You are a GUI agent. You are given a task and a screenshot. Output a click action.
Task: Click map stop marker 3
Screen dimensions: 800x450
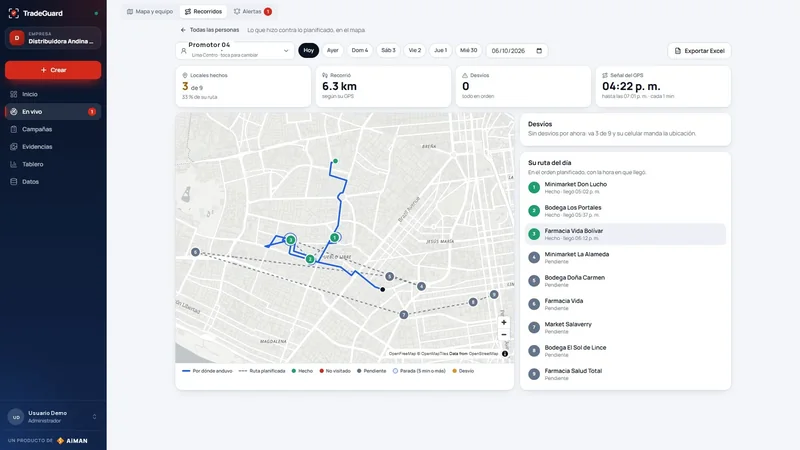[x=290, y=240]
